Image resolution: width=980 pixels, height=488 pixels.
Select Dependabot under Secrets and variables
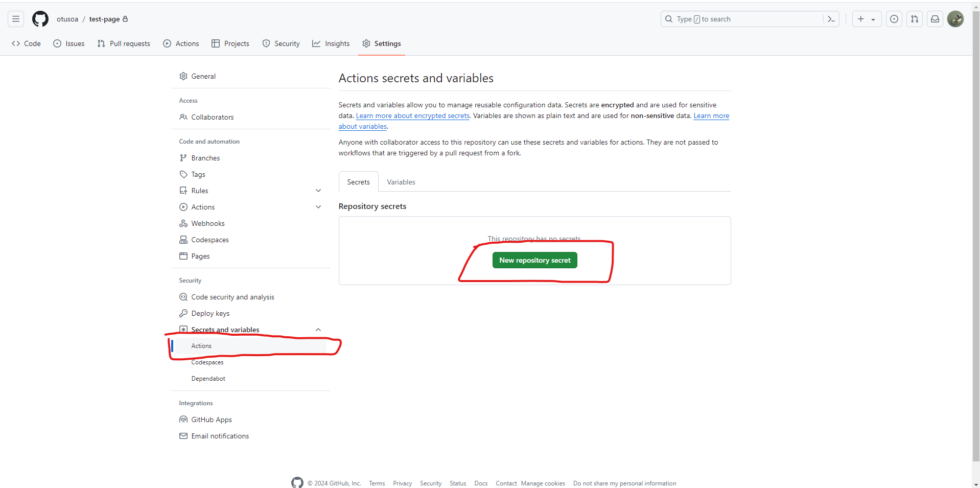[x=208, y=379]
